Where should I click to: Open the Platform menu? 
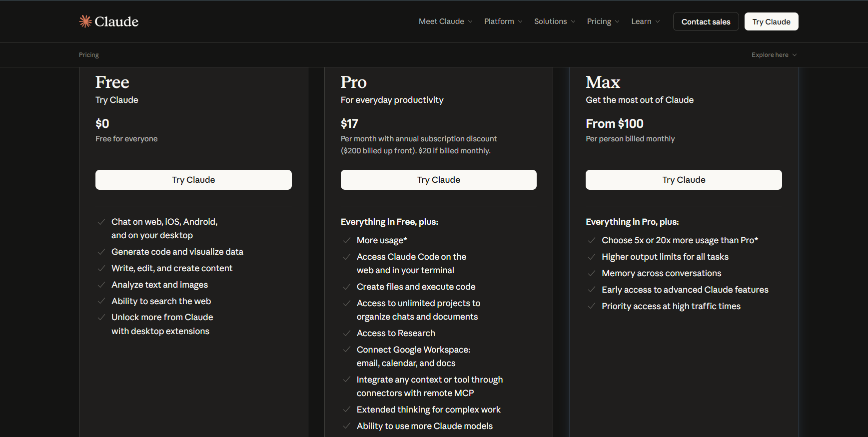tap(503, 21)
